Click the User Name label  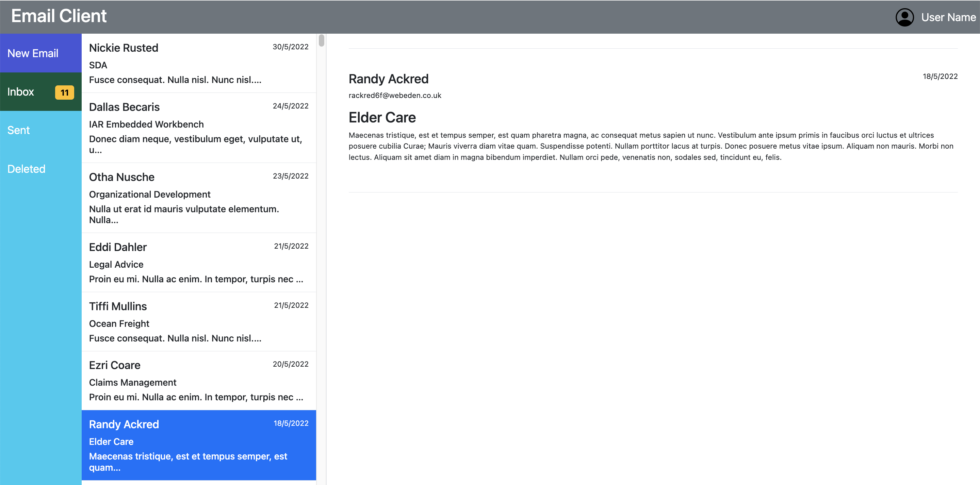point(948,17)
